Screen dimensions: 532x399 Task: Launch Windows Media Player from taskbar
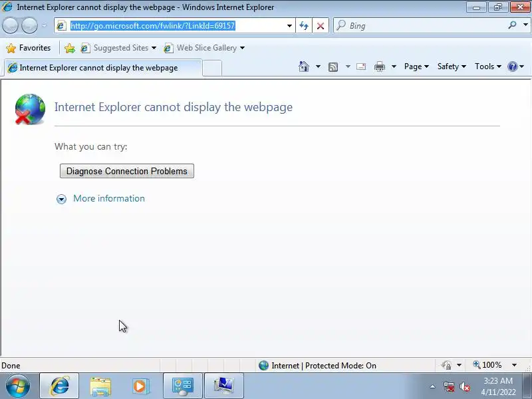click(140, 386)
